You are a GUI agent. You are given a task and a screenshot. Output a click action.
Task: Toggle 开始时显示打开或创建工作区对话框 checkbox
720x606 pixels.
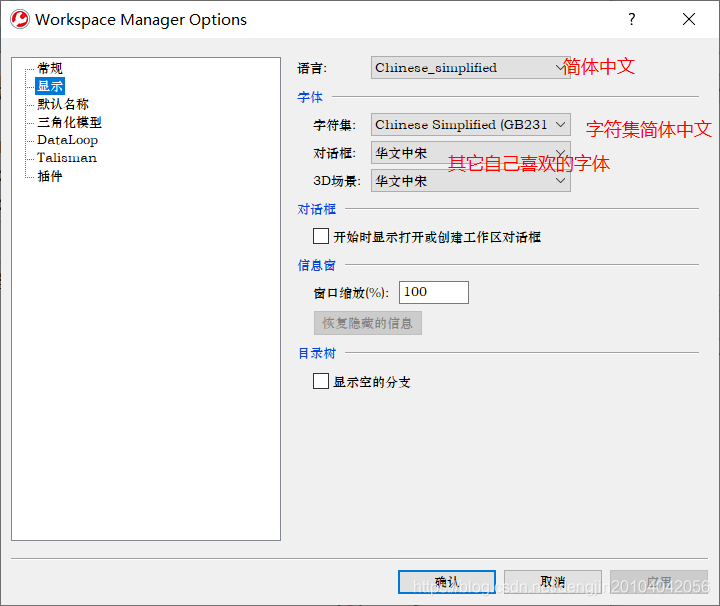click(x=321, y=236)
